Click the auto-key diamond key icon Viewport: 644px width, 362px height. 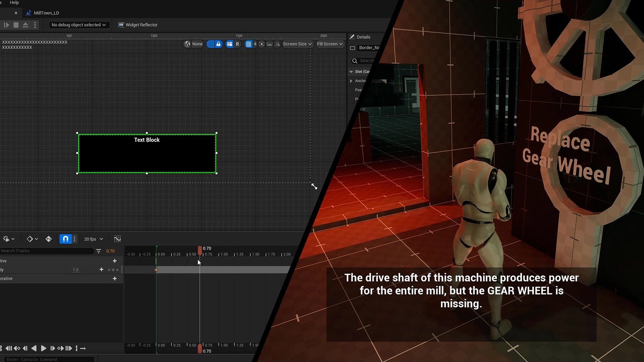[49, 239]
